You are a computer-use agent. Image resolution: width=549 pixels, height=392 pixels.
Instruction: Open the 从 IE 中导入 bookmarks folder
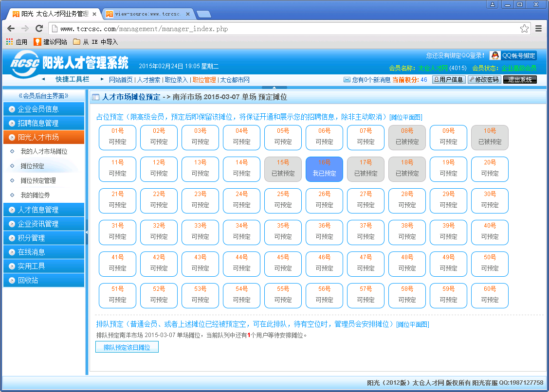[x=95, y=42]
